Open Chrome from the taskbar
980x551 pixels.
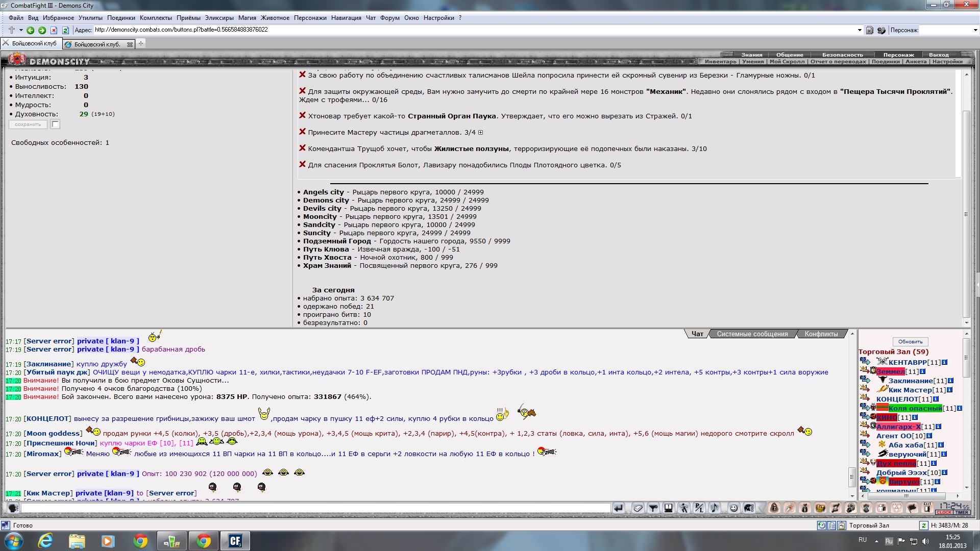pos(140,541)
